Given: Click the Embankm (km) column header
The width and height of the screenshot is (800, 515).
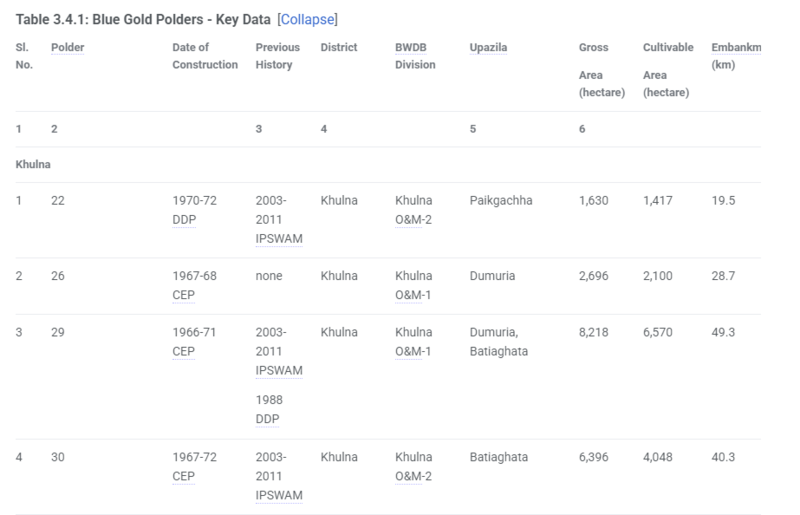Looking at the screenshot, I should point(736,56).
